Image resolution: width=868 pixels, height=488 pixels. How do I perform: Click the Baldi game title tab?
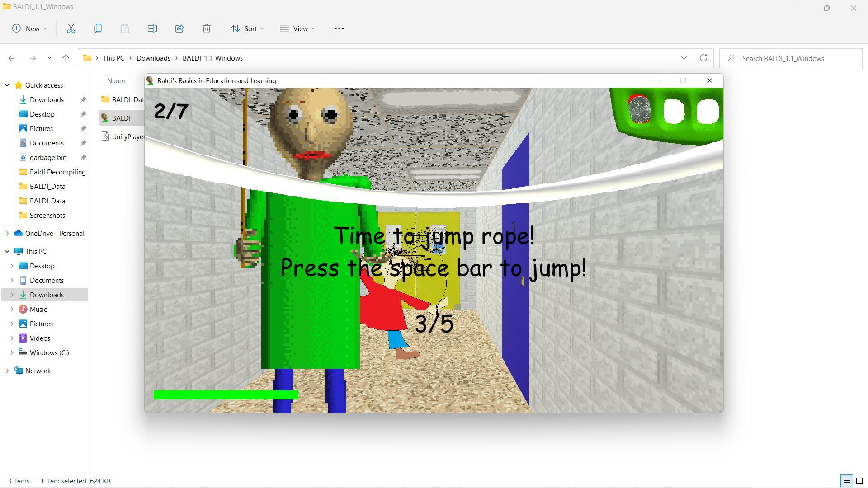click(x=217, y=80)
